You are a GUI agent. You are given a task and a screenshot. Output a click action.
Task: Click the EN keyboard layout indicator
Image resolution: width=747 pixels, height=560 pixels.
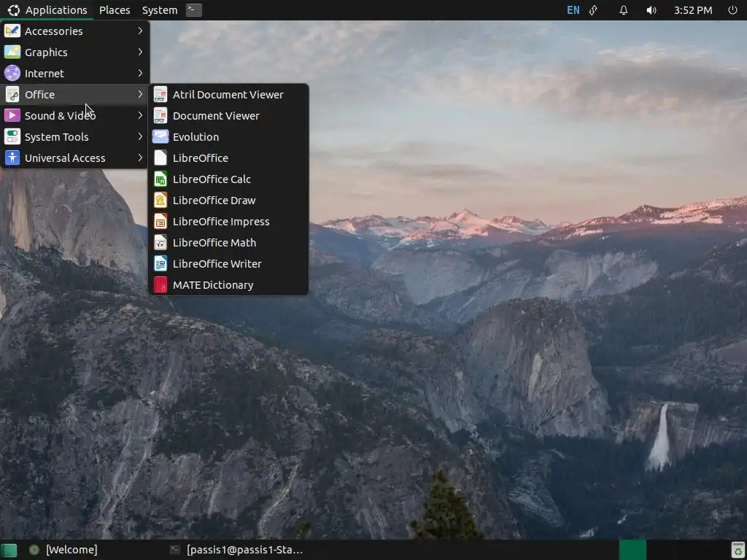click(573, 10)
